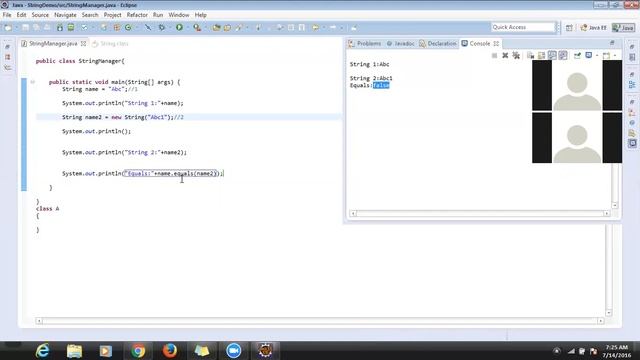Open the dropdown beside New Java Class

click(136, 28)
